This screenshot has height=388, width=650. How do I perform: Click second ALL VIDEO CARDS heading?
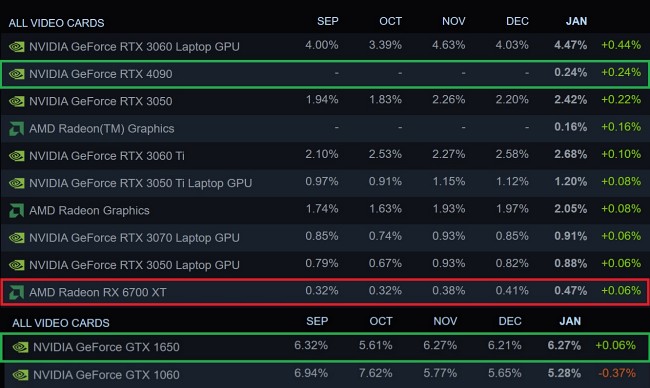coord(61,323)
